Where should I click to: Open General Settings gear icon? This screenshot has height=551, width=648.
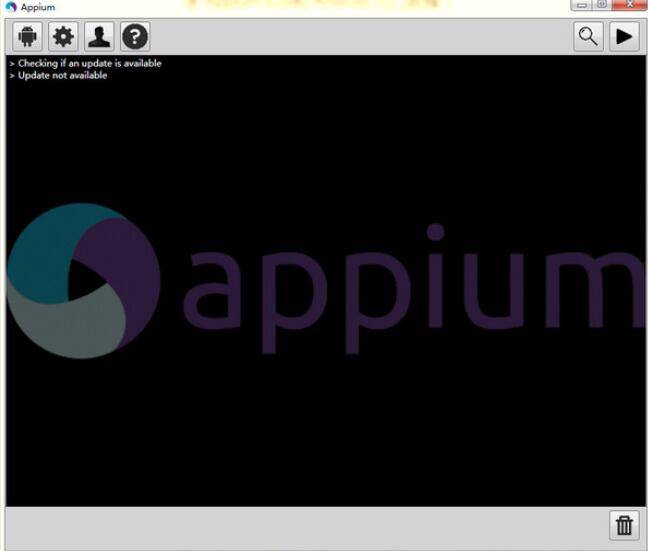[63, 36]
